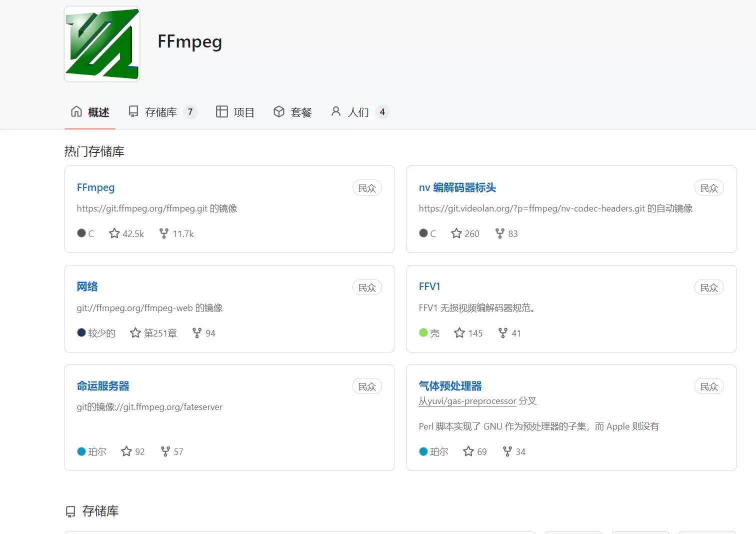Screen dimensions: 756x534
Task: Open the 气体预处理器 repository link
Action: (450, 386)
